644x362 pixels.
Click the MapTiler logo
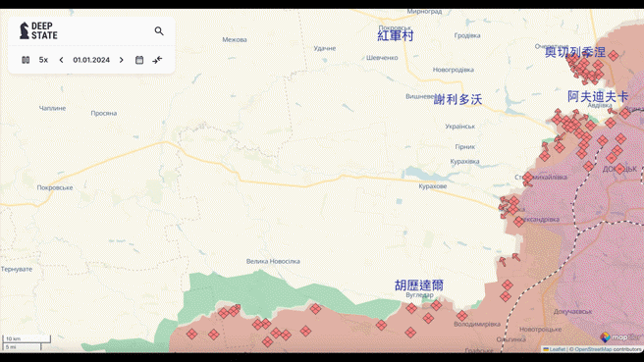620,337
